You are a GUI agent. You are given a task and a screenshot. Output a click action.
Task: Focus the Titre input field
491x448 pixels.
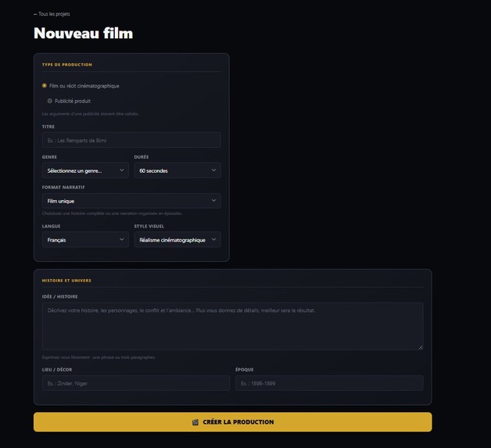click(x=131, y=140)
